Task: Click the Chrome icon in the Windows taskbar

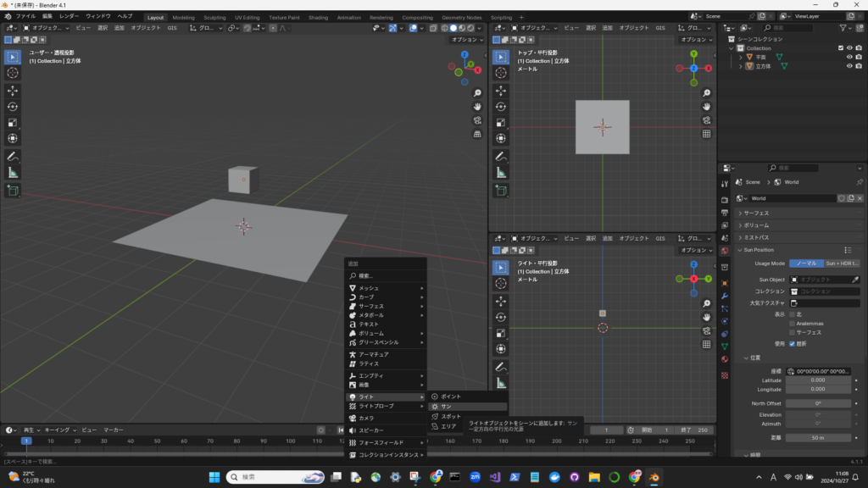Action: (435, 477)
